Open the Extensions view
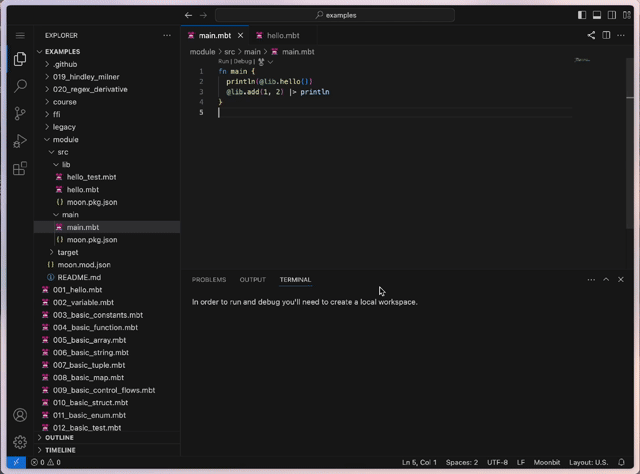The image size is (640, 474). click(x=20, y=168)
